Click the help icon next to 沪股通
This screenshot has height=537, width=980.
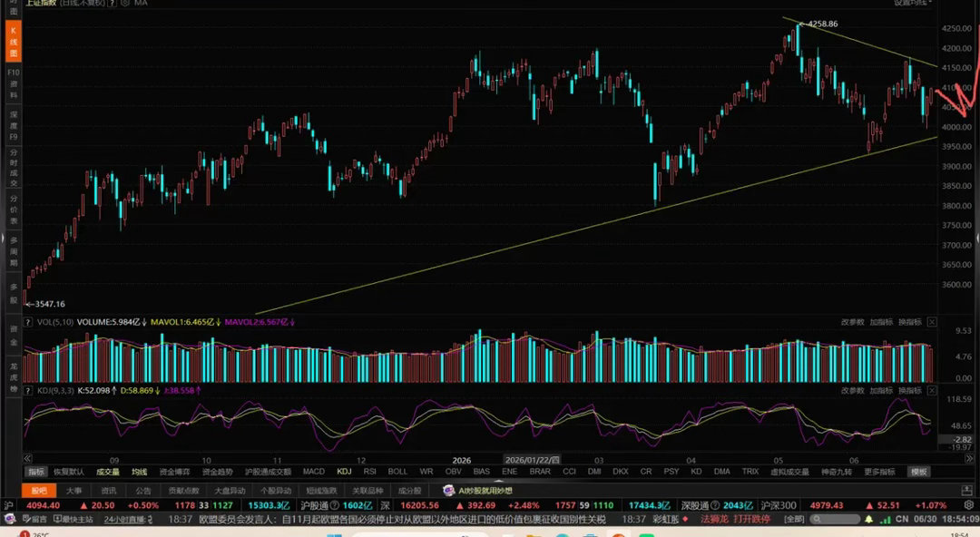click(334, 506)
